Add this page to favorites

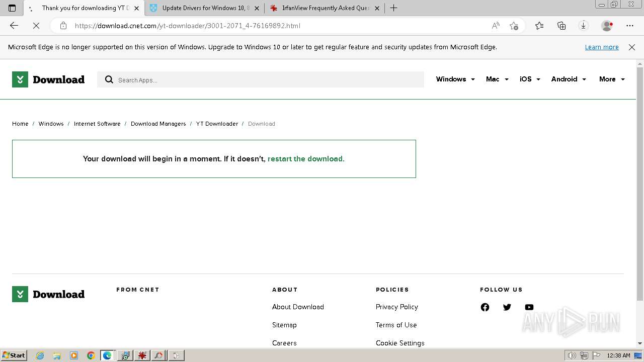click(x=514, y=26)
